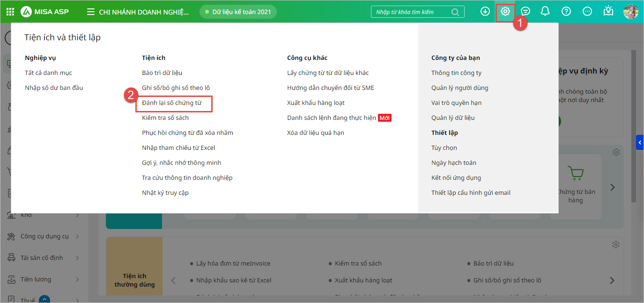The image size is (644, 303).
Task: Open Gợi ý, nhắc nhở thông minh
Action: coord(182,163)
